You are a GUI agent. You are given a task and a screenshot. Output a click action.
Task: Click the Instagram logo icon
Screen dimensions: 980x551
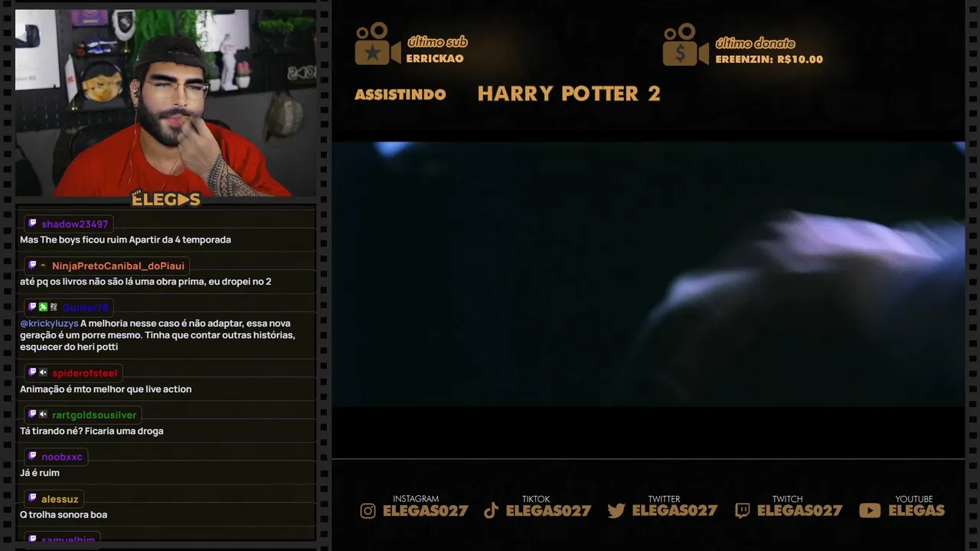coord(368,511)
